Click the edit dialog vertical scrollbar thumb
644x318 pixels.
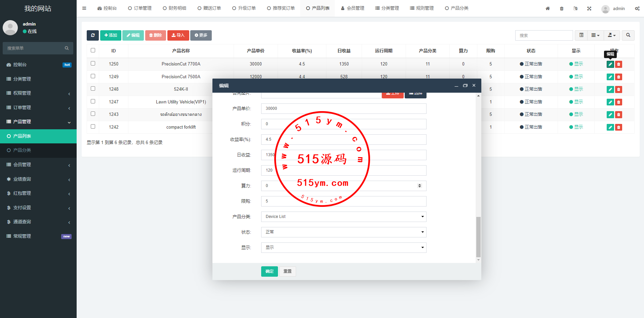click(x=478, y=237)
